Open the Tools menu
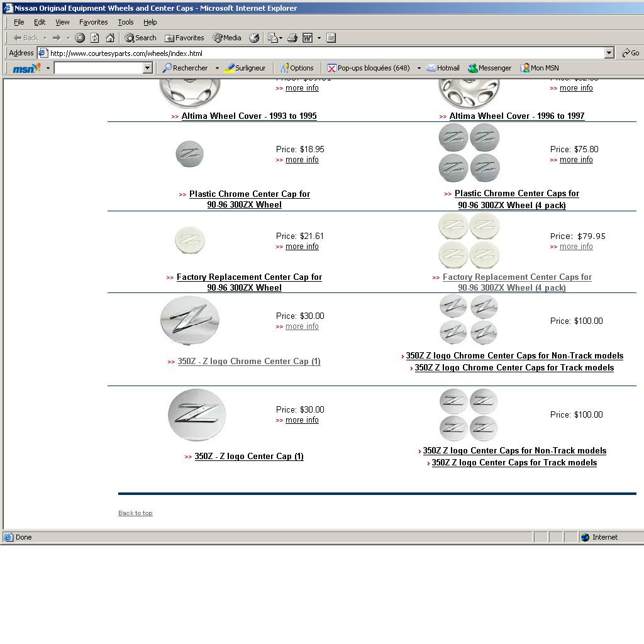 126,22
